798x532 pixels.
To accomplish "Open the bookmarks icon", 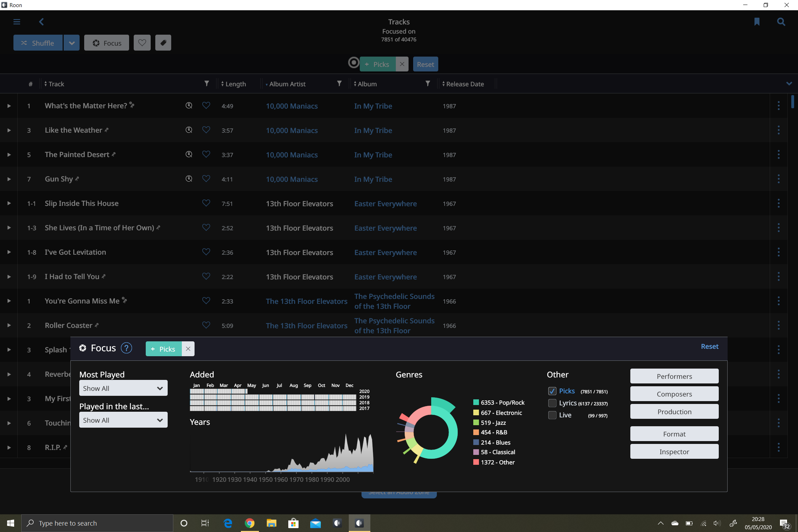I will 757,22.
